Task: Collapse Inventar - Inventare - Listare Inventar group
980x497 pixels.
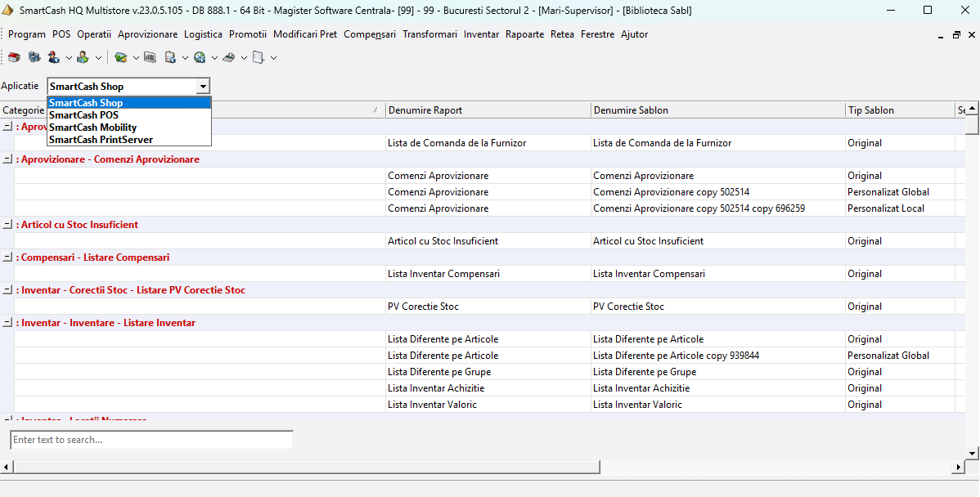Action: 7,323
